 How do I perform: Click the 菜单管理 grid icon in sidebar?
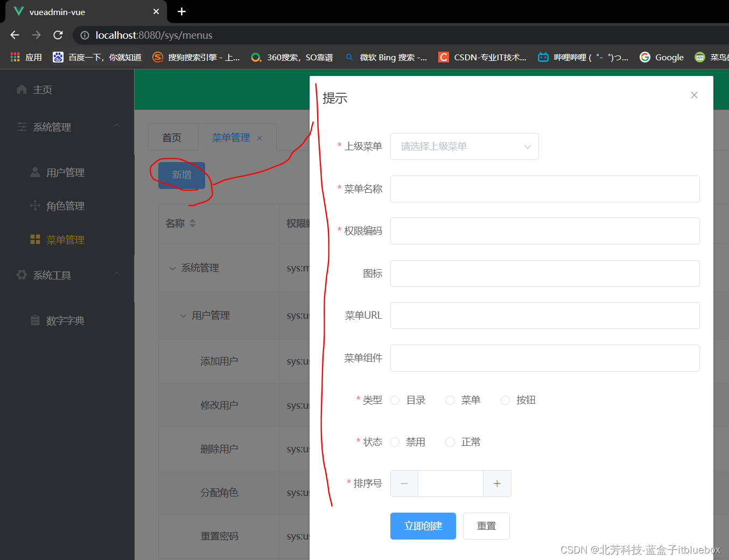35,240
